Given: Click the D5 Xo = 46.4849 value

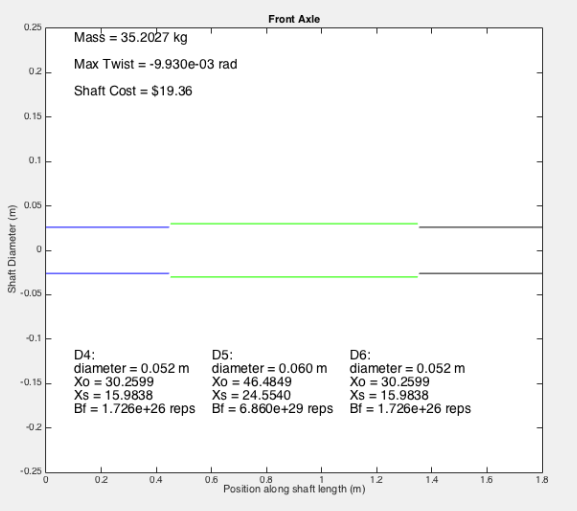Looking at the screenshot, I should [252, 382].
